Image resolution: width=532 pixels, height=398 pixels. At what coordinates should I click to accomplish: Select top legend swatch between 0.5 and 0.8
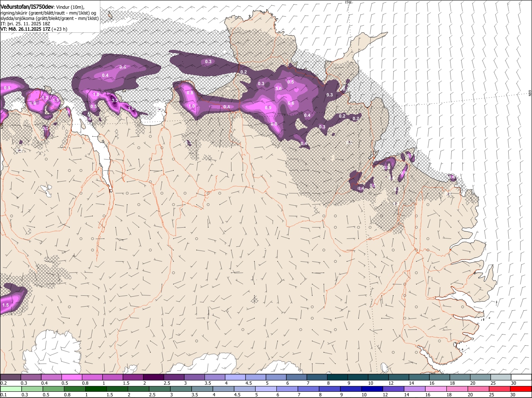(71, 377)
